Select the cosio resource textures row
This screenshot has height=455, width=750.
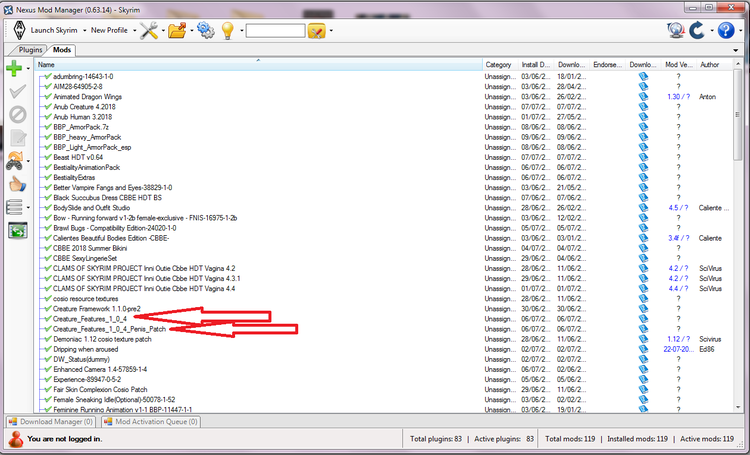[x=383, y=299]
